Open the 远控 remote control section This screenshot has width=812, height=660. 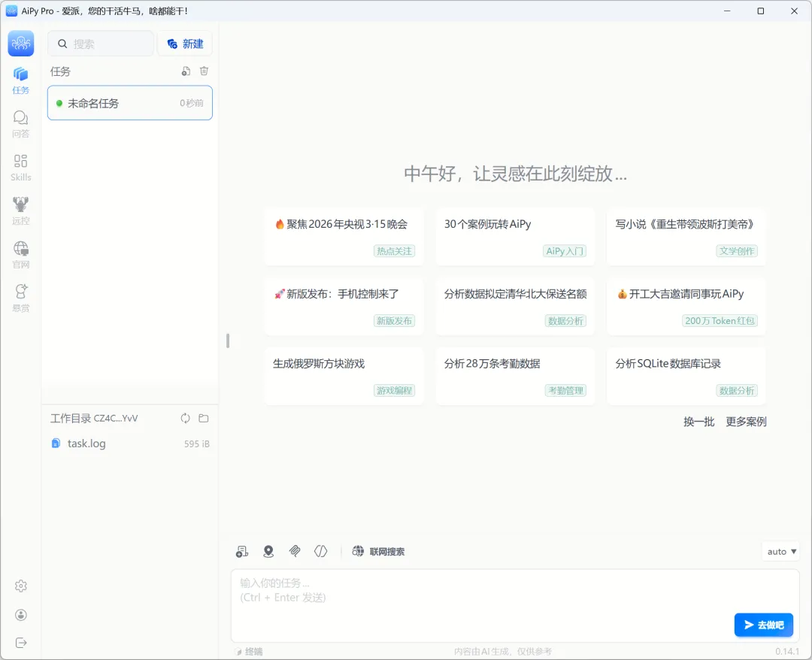(x=21, y=211)
